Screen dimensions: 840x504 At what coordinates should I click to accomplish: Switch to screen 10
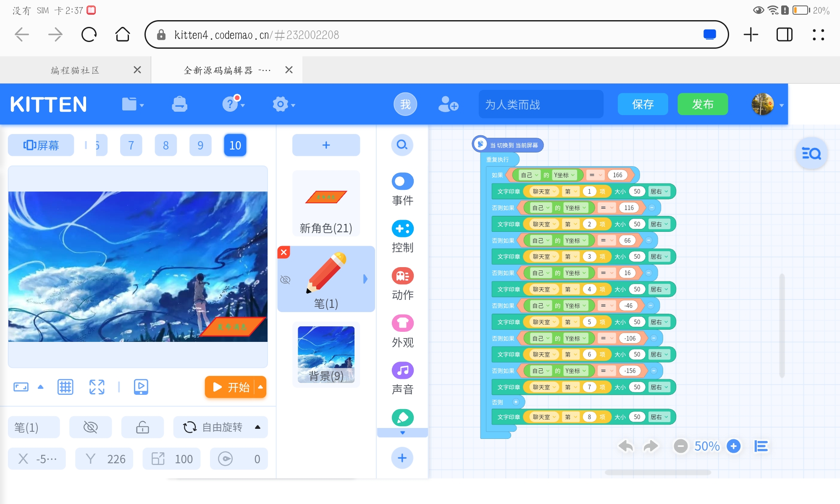(235, 145)
